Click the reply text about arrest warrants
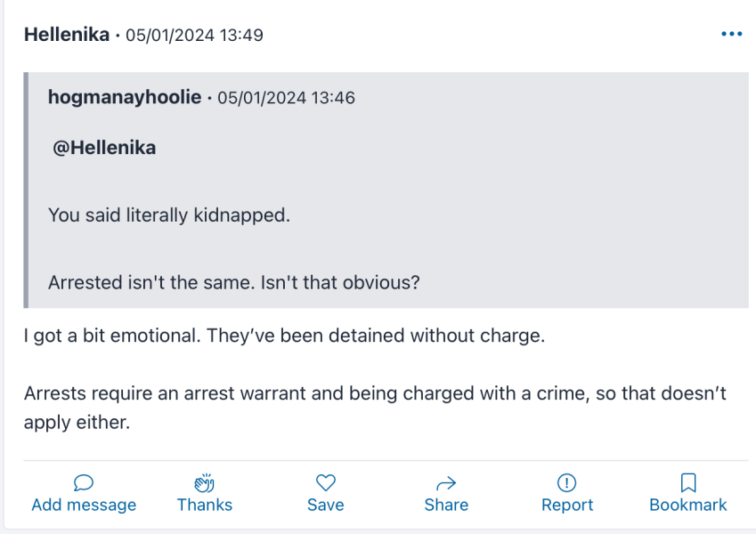The image size is (756, 534). 356,393
